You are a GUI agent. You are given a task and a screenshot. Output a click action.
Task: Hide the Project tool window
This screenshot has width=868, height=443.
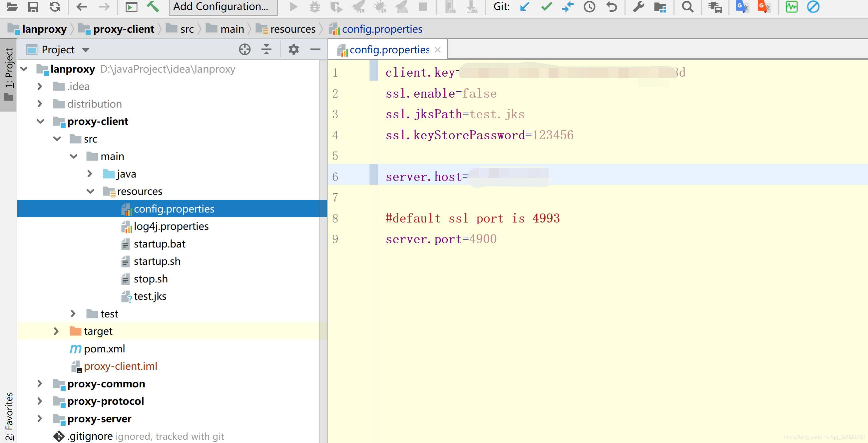tap(315, 50)
